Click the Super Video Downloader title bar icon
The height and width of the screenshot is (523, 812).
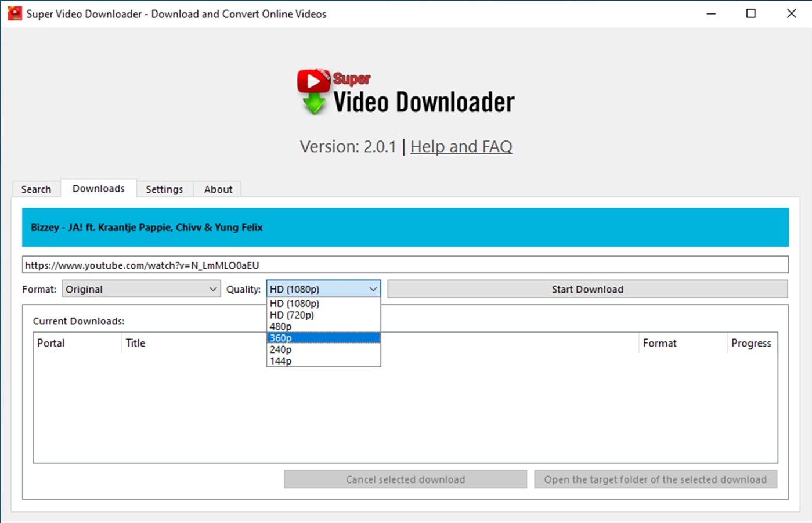[x=15, y=13]
